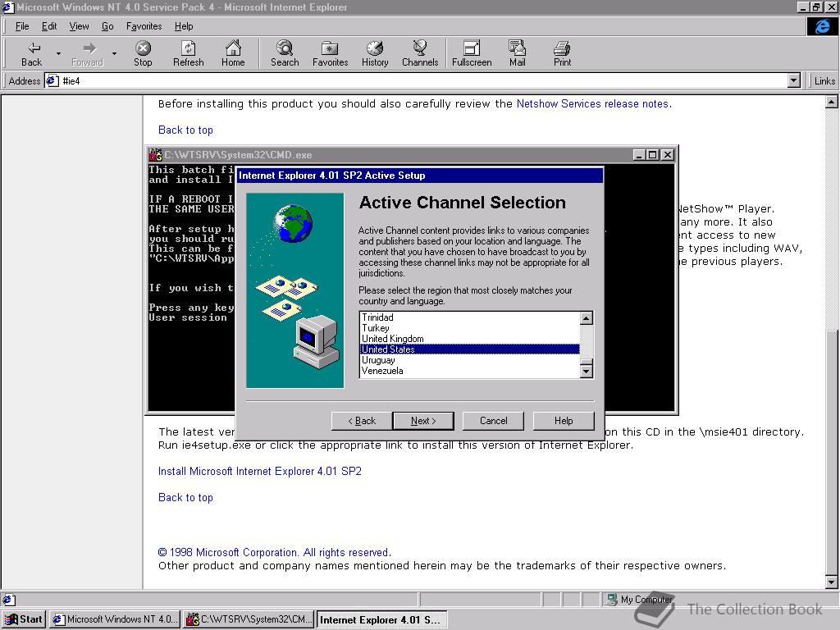Click the upper Back to top link
Viewport: 840px width, 630px height.
(185, 130)
